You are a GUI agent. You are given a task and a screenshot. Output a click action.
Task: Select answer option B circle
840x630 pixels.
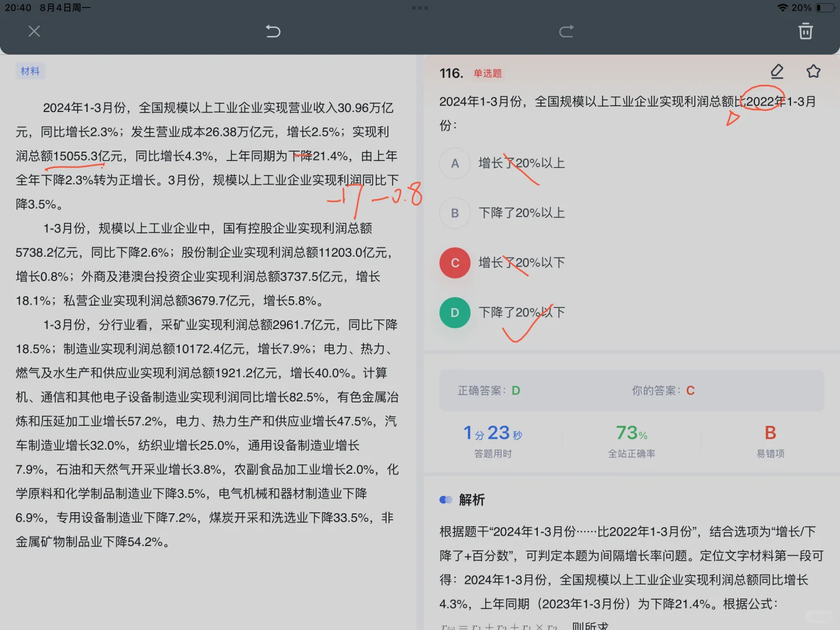[455, 213]
